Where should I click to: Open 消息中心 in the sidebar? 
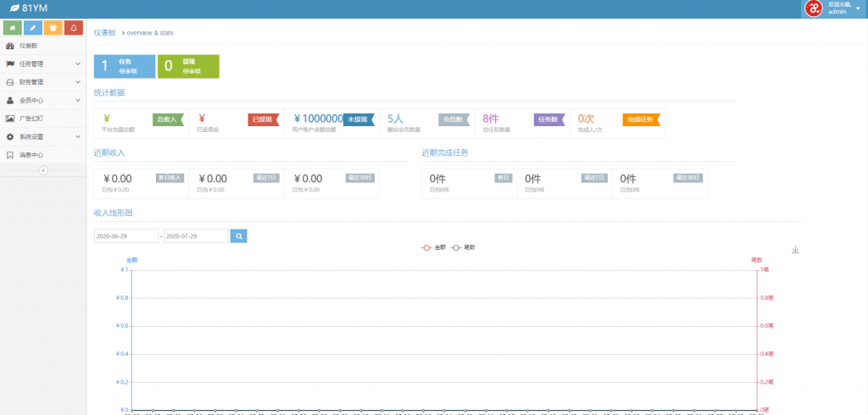(43, 155)
